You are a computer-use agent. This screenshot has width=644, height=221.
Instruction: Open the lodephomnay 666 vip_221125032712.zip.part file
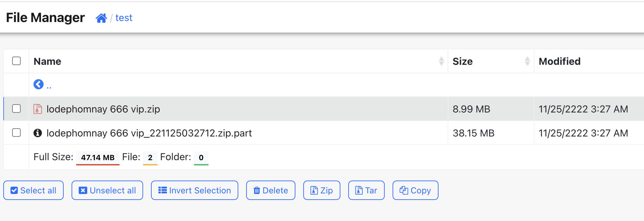point(150,133)
